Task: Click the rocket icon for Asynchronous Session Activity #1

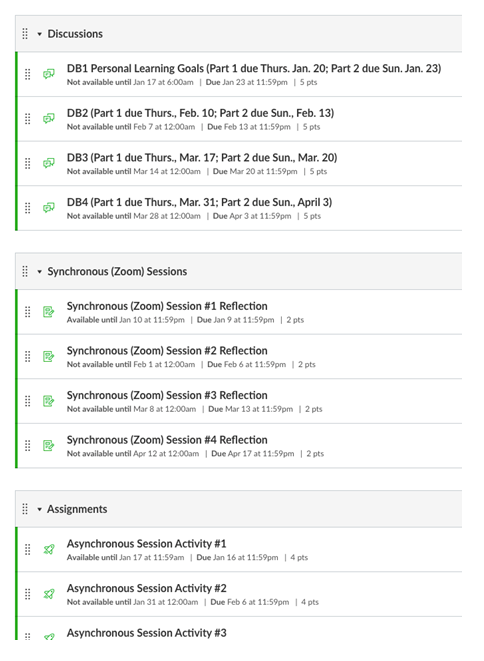Action: point(49,549)
